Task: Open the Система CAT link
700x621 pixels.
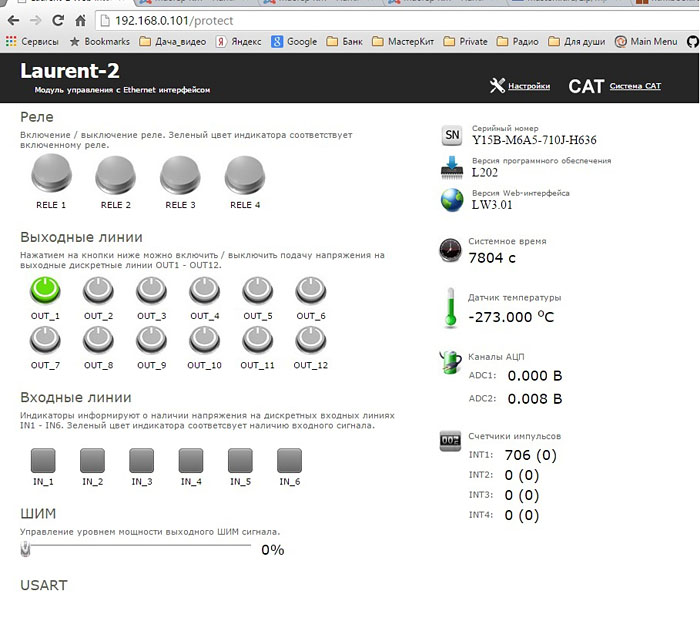Action: (x=635, y=86)
